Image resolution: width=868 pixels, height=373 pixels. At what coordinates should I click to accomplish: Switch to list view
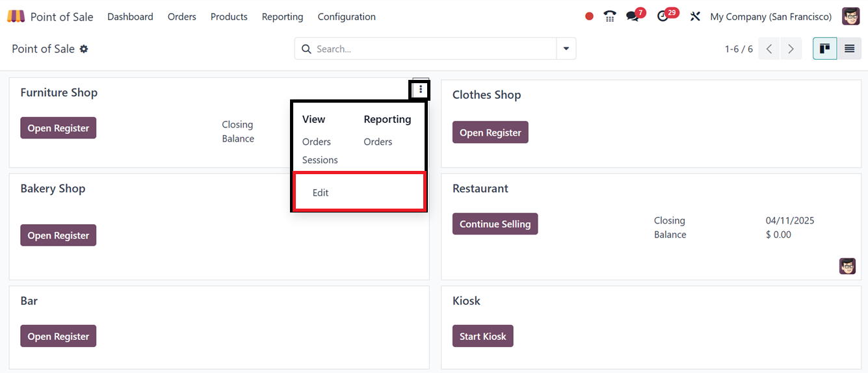pyautogui.click(x=849, y=49)
